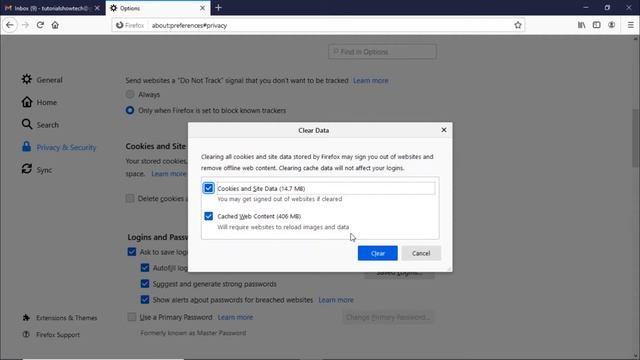Click the Privacy & Security lock icon
Image resolution: width=640 pixels, height=360 pixels.
click(x=27, y=147)
